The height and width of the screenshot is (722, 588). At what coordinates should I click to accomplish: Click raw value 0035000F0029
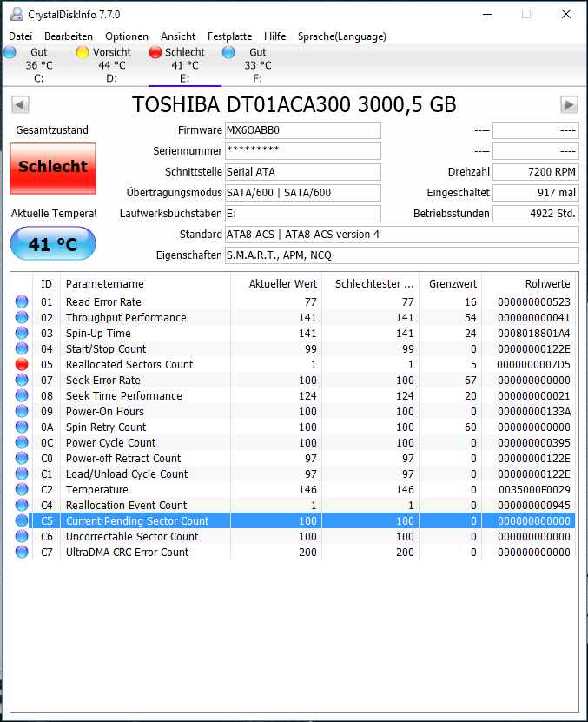point(534,490)
